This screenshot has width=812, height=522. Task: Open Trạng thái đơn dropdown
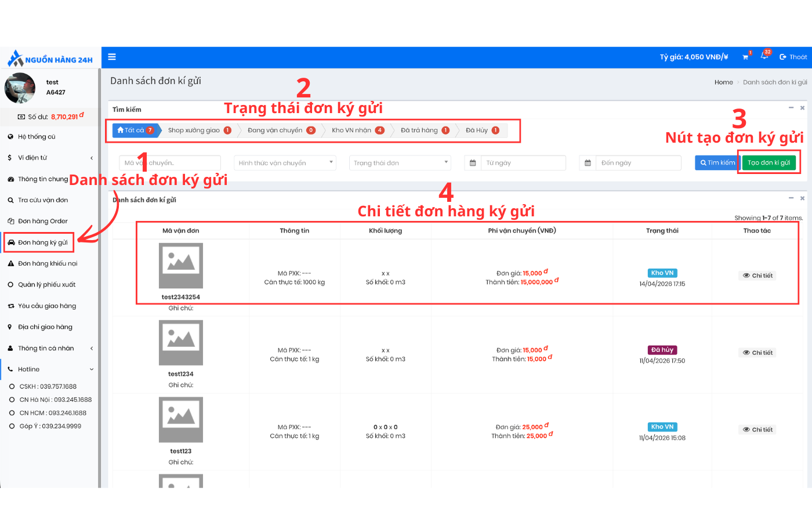400,163
